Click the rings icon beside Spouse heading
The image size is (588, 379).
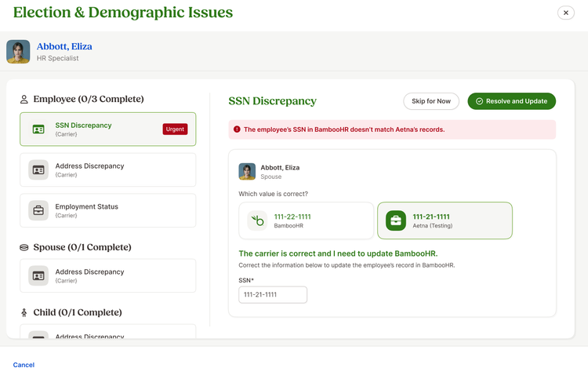coord(24,247)
